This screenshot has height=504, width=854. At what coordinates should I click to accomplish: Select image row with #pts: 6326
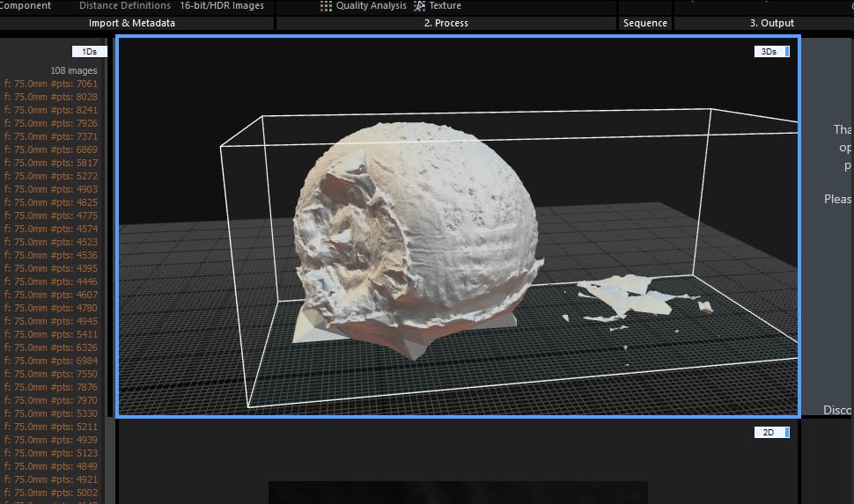(x=51, y=347)
